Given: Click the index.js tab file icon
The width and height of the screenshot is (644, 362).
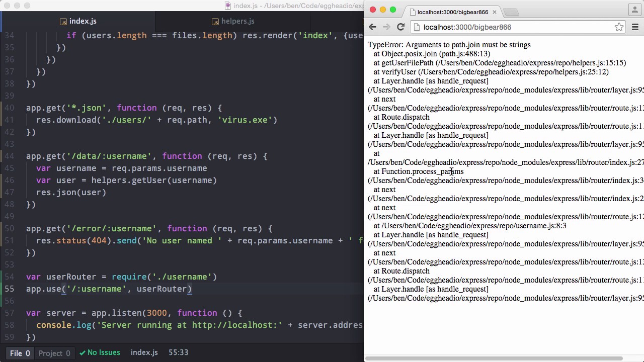Looking at the screenshot, I should tap(63, 22).
